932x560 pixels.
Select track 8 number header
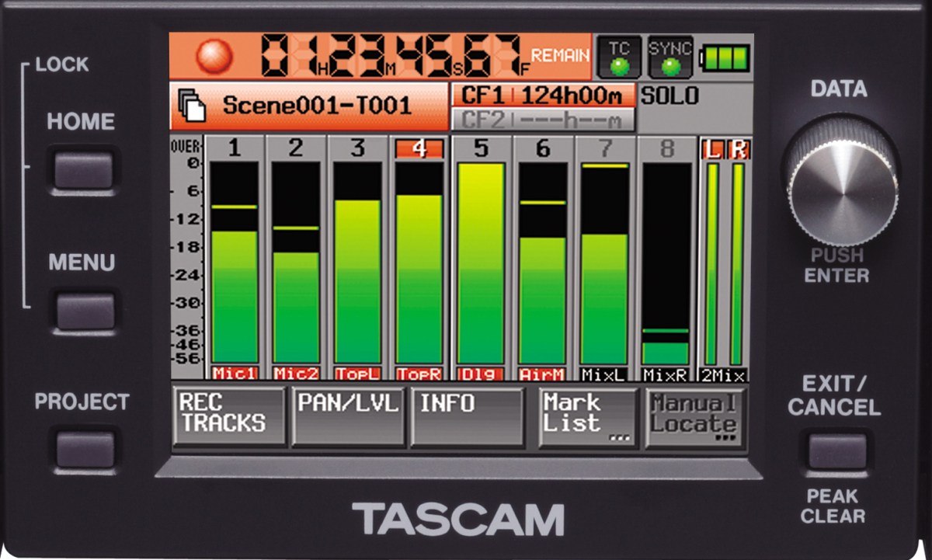[x=666, y=148]
